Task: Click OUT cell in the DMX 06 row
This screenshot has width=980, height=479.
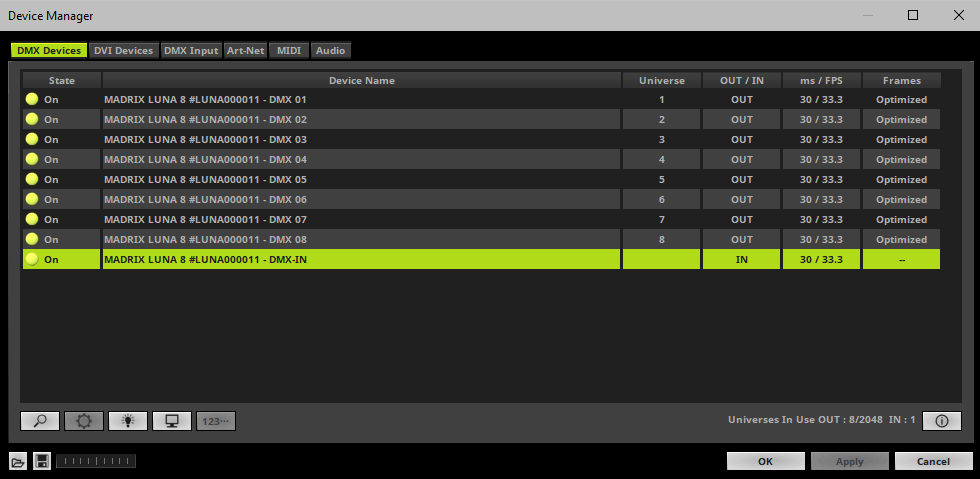Action: coord(742,199)
